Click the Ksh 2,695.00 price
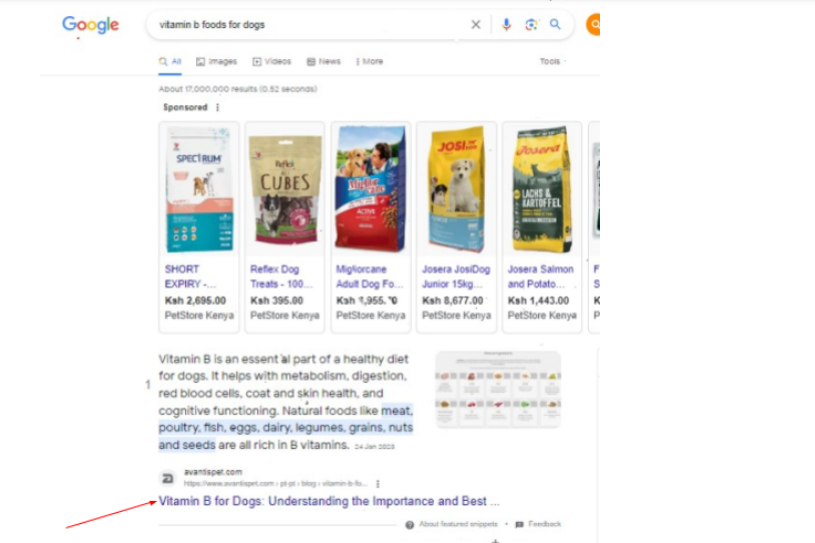815x543 pixels. tap(195, 300)
